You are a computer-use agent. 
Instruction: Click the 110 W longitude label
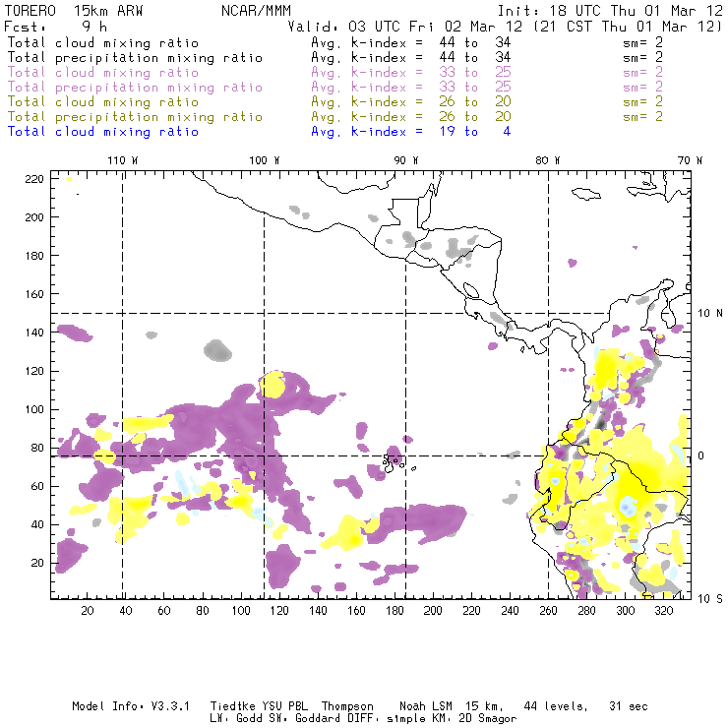pyautogui.click(x=122, y=160)
